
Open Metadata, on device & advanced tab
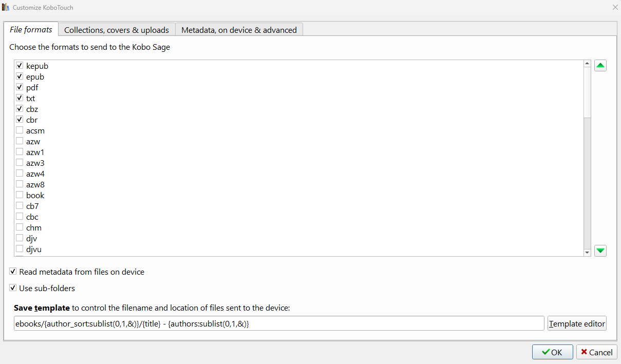pyautogui.click(x=239, y=30)
